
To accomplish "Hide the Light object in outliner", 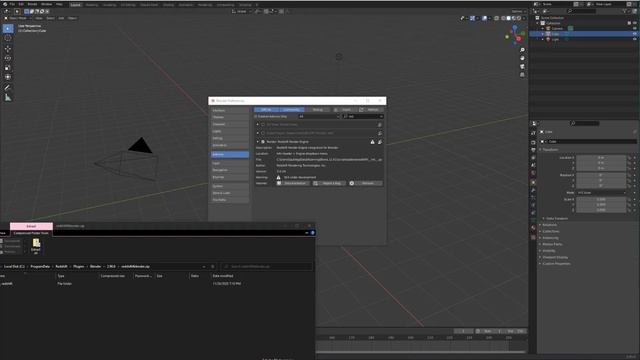I will pos(635,40).
